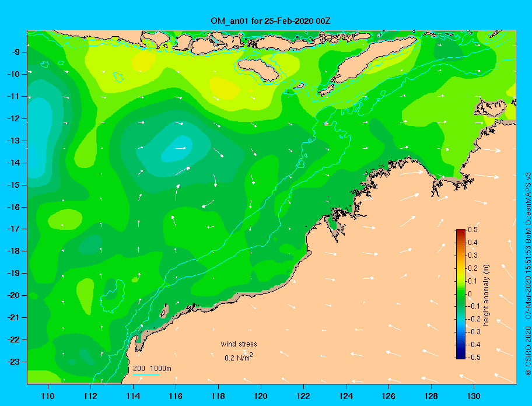The width and height of the screenshot is (532, 406).
Task: Click latitude axis label "-12"
Action: pyautogui.click(x=13, y=119)
